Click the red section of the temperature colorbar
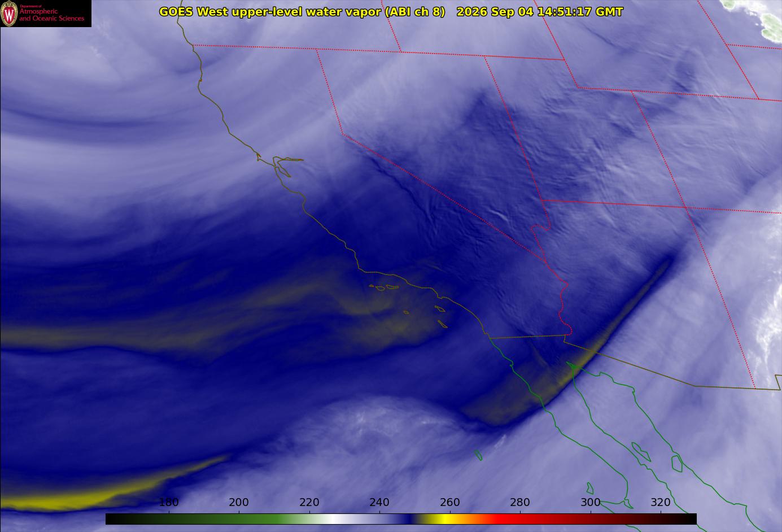 (x=519, y=519)
